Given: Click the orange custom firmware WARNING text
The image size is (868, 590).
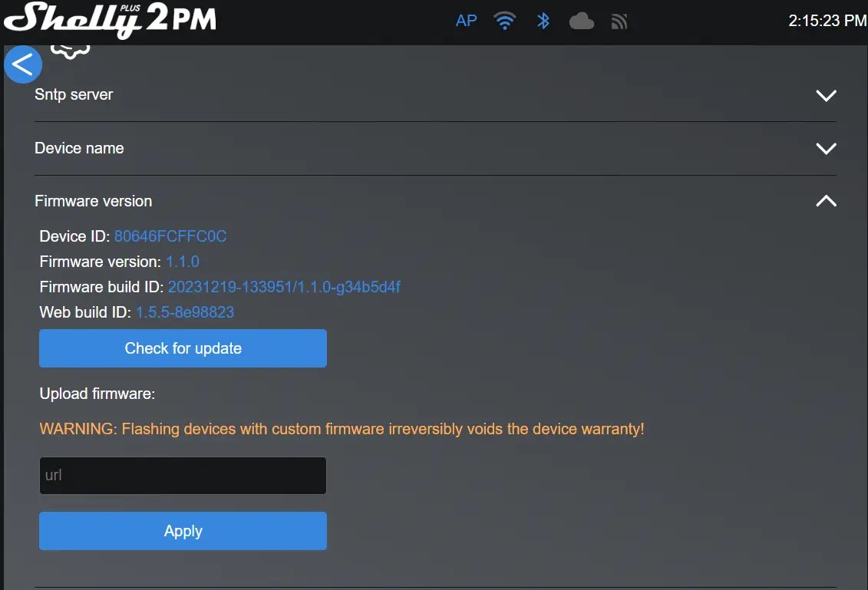Looking at the screenshot, I should click(x=342, y=429).
